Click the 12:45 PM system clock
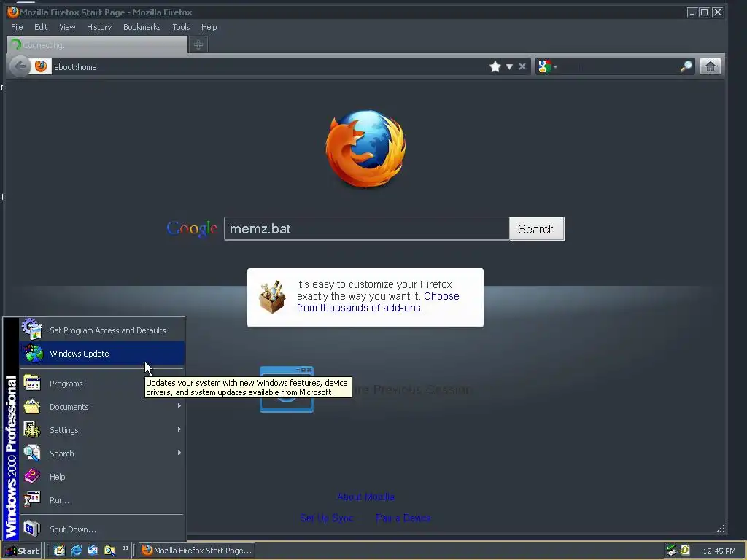The width and height of the screenshot is (747, 560). pos(719,551)
